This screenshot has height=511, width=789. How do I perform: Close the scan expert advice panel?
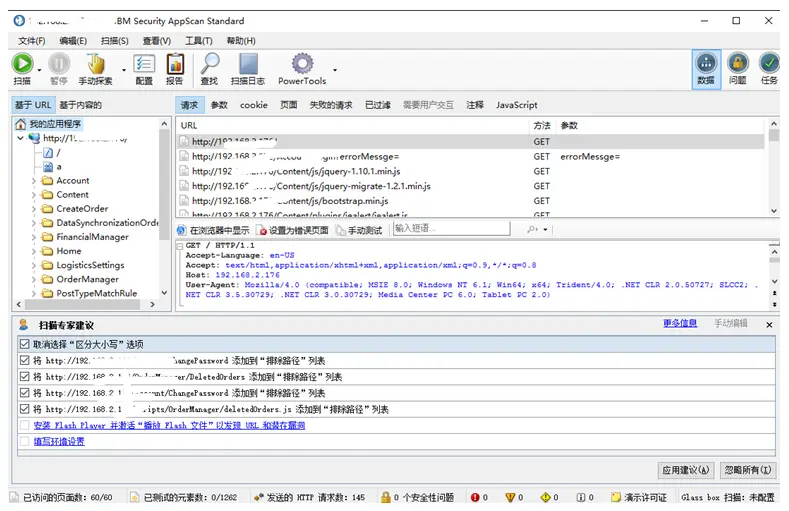[x=769, y=325]
